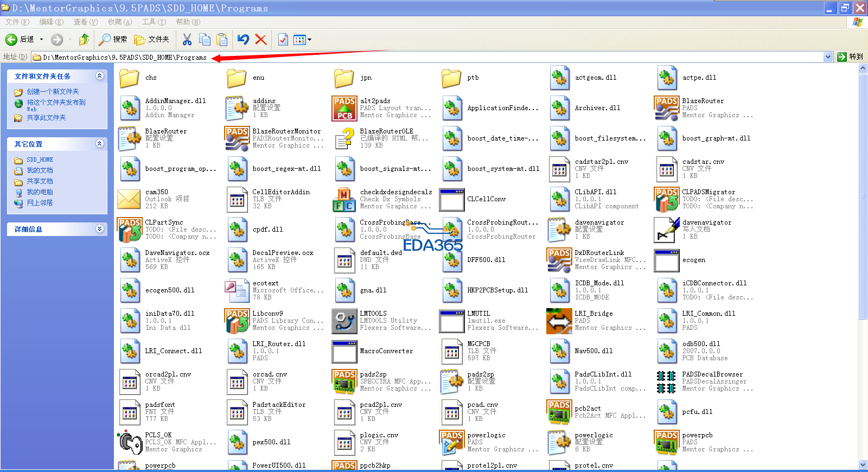This screenshot has width=868, height=472.
Task: Open the Search magnifier tool
Action: (x=105, y=39)
